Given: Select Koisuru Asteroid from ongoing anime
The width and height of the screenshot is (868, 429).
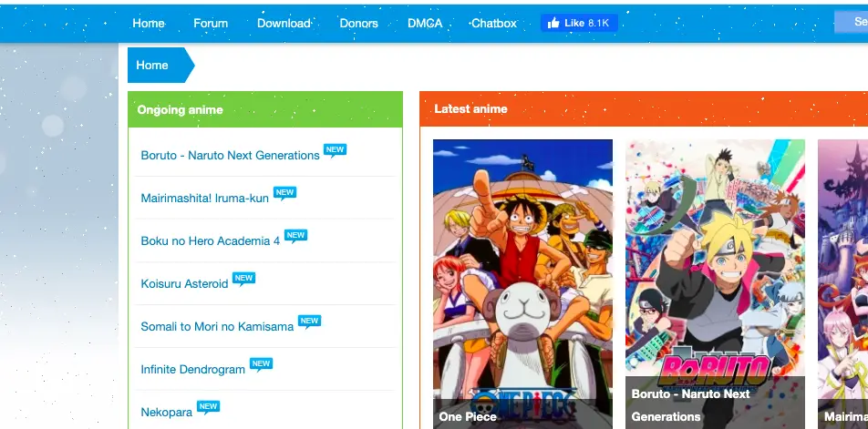Looking at the screenshot, I should pyautogui.click(x=184, y=283).
